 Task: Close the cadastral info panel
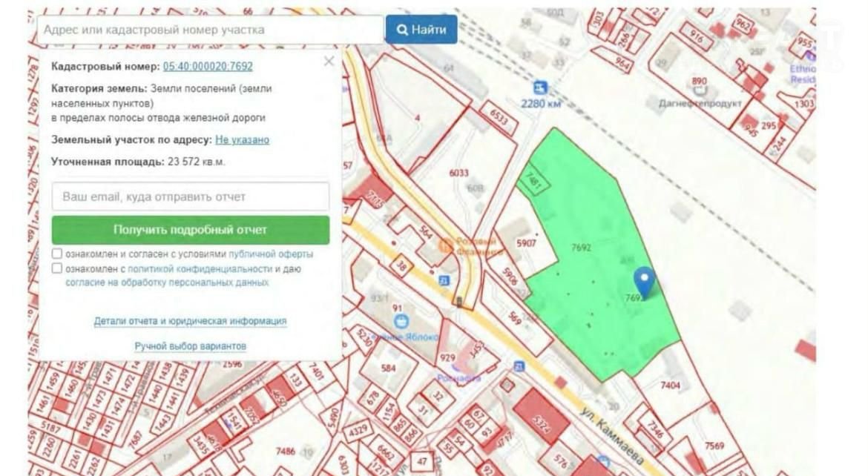(x=329, y=62)
